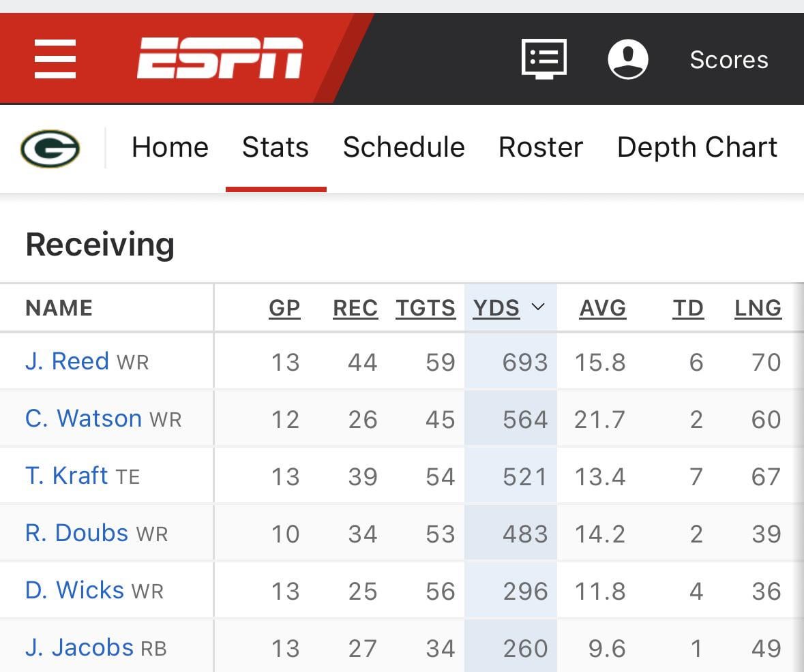Click the ESPN logo

click(x=218, y=58)
